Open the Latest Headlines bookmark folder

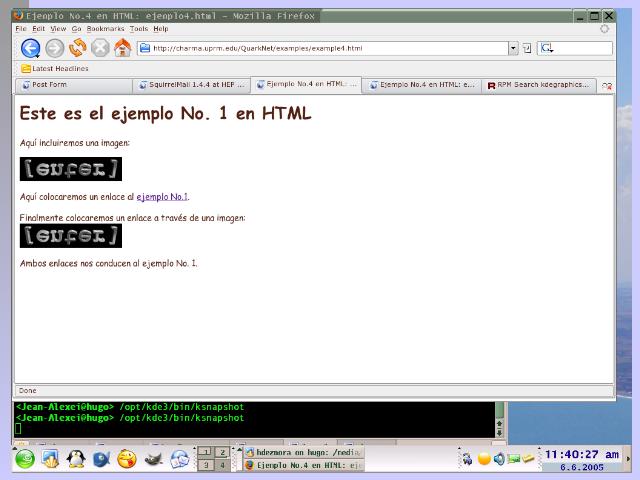pos(55,69)
